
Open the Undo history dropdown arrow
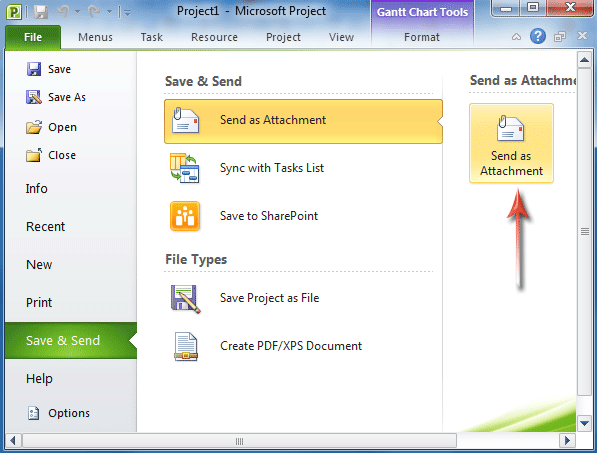coord(77,12)
